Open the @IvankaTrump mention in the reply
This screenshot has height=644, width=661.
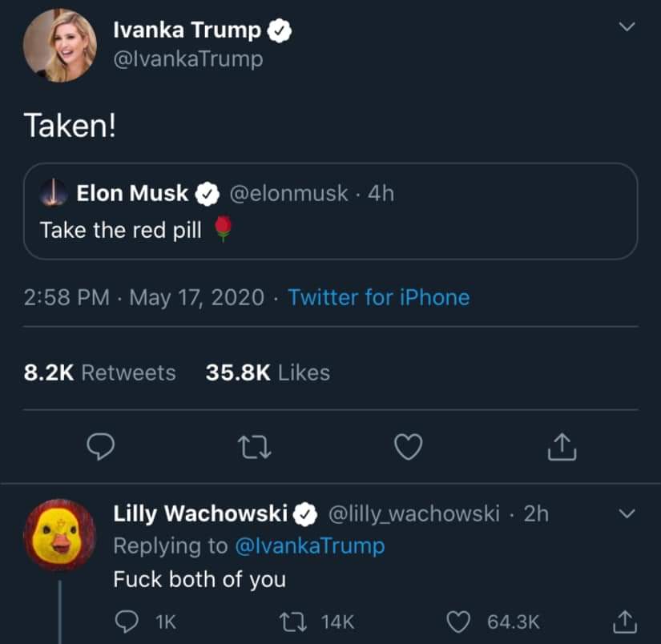coord(309,546)
